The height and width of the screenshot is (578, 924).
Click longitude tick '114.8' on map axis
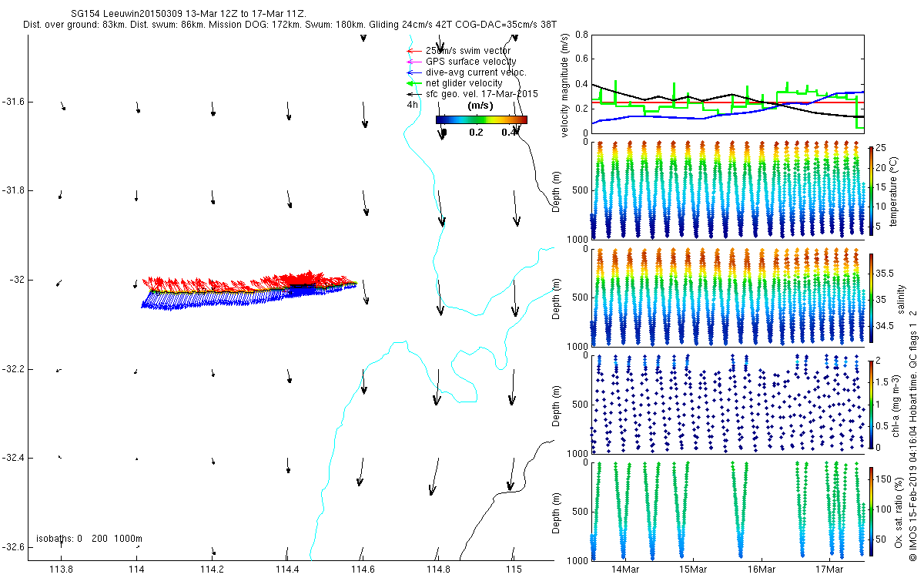[x=438, y=570]
